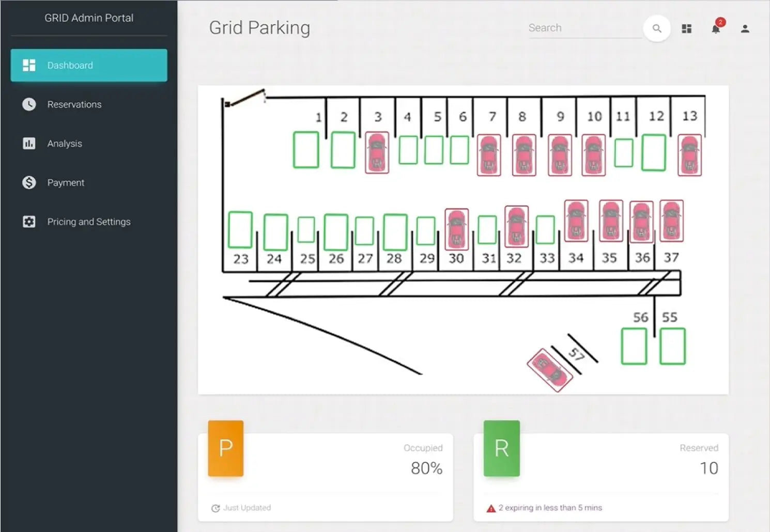
Task: Select the red car in spot 9
Action: pos(560,155)
